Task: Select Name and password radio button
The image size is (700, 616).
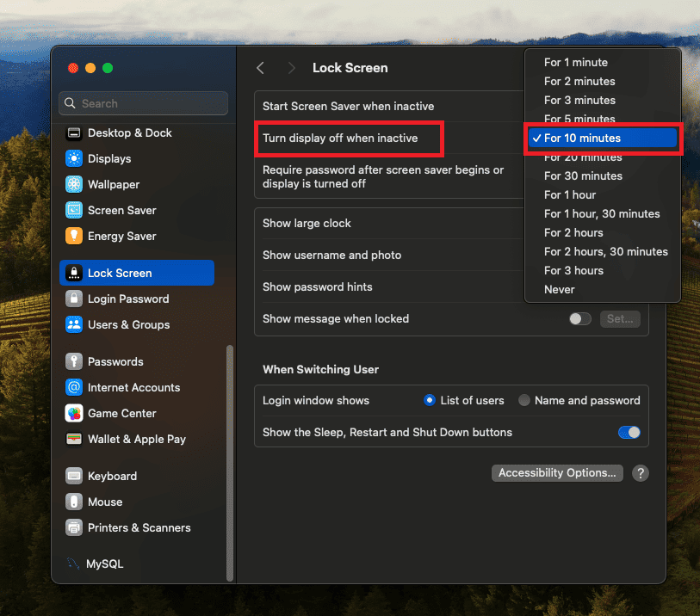Action: point(524,400)
